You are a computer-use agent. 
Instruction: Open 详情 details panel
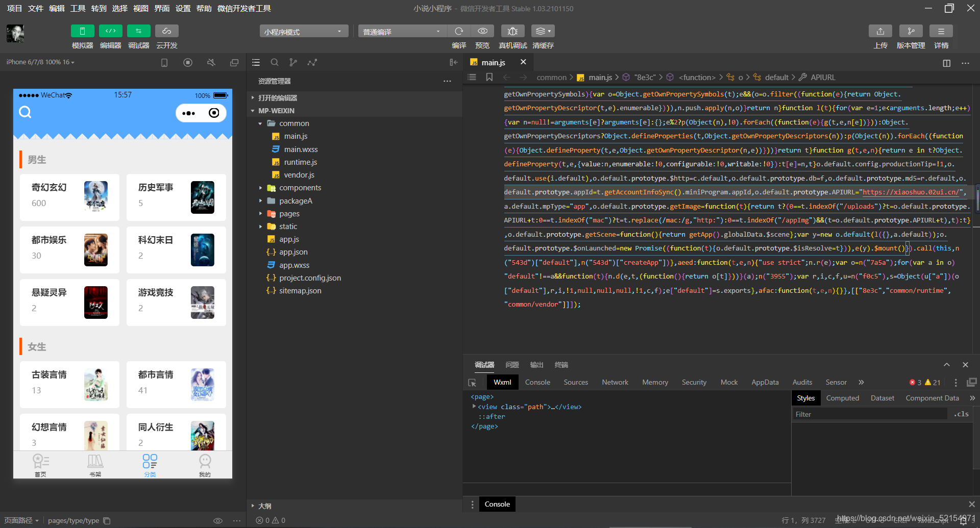(x=941, y=31)
